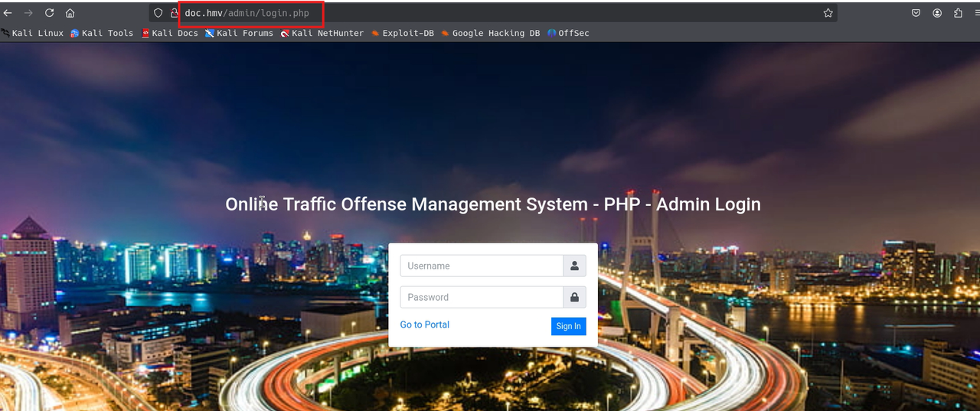Open the browser home page icon
The image size is (980, 411).
(70, 13)
